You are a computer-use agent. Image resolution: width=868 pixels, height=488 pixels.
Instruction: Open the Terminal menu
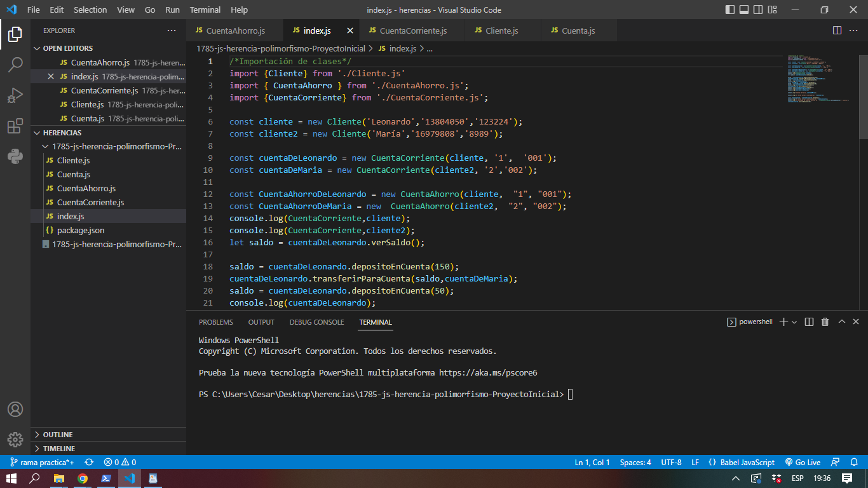point(205,10)
